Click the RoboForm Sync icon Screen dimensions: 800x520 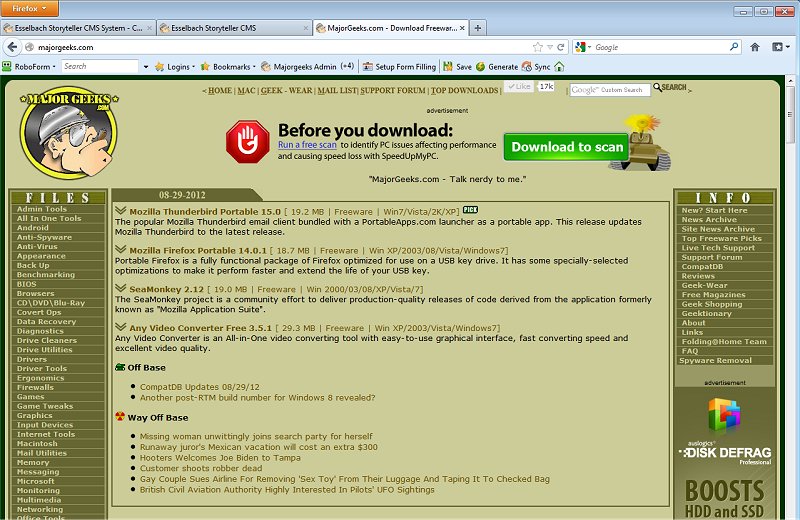coord(527,66)
